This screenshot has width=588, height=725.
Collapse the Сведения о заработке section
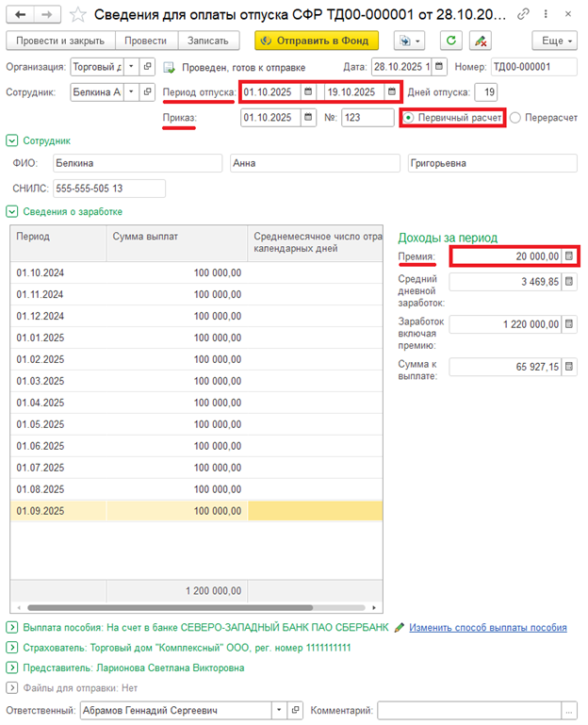tap(12, 212)
